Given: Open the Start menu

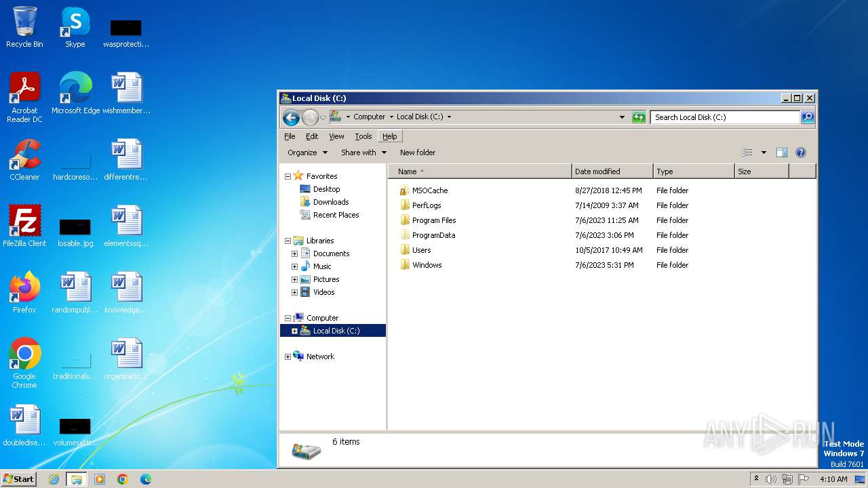Looking at the screenshot, I should tap(19, 479).
